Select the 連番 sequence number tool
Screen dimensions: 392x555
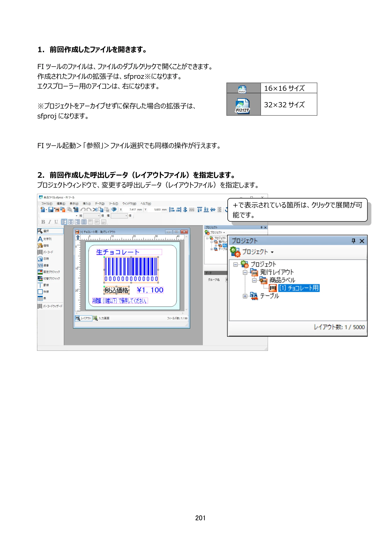coord(43,265)
